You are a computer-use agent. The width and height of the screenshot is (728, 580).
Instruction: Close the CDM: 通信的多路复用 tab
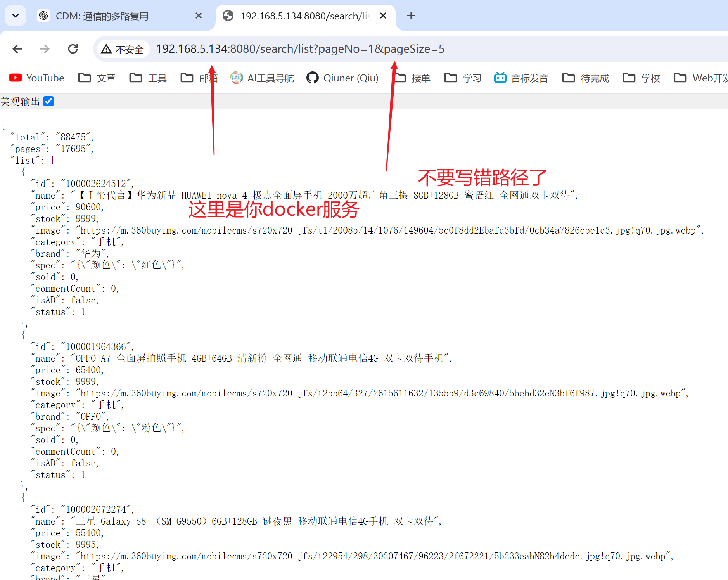tap(199, 16)
